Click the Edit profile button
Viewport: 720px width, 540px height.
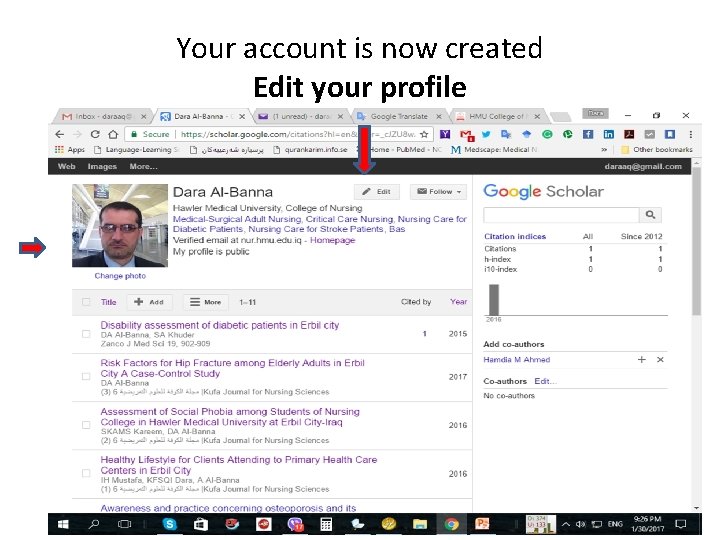tap(377, 191)
